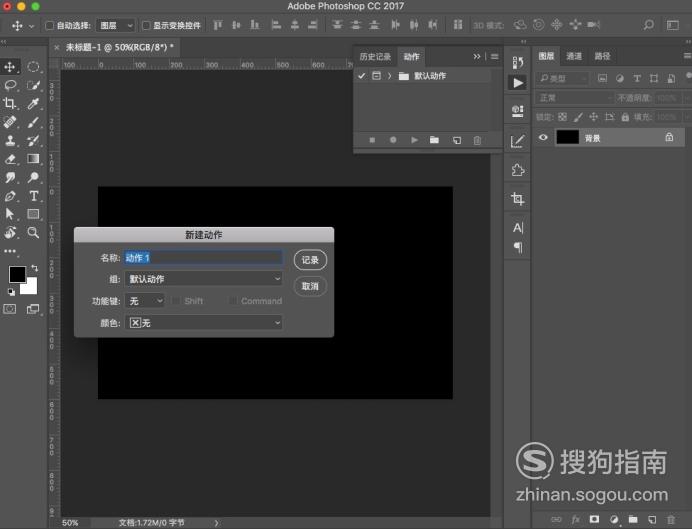The height and width of the screenshot is (529, 692).
Task: Delete action with trash icon in Actions panel
Action: click(477, 140)
